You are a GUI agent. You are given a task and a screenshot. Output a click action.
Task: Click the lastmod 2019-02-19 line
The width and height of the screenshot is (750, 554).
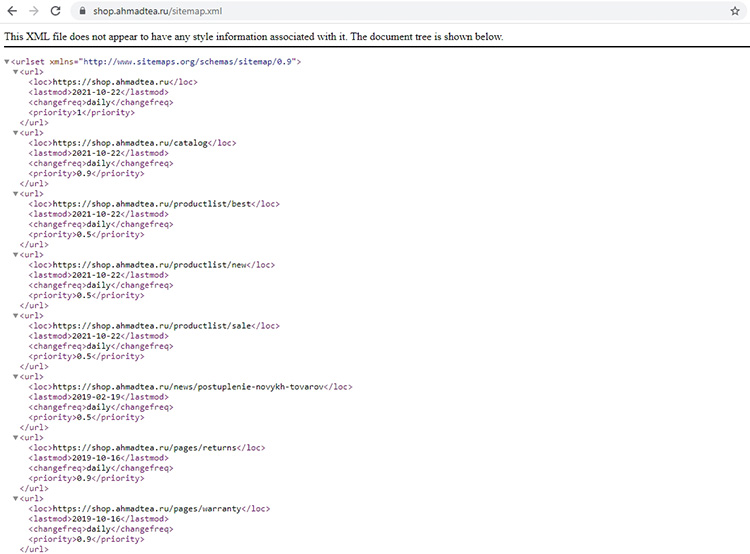click(99, 397)
